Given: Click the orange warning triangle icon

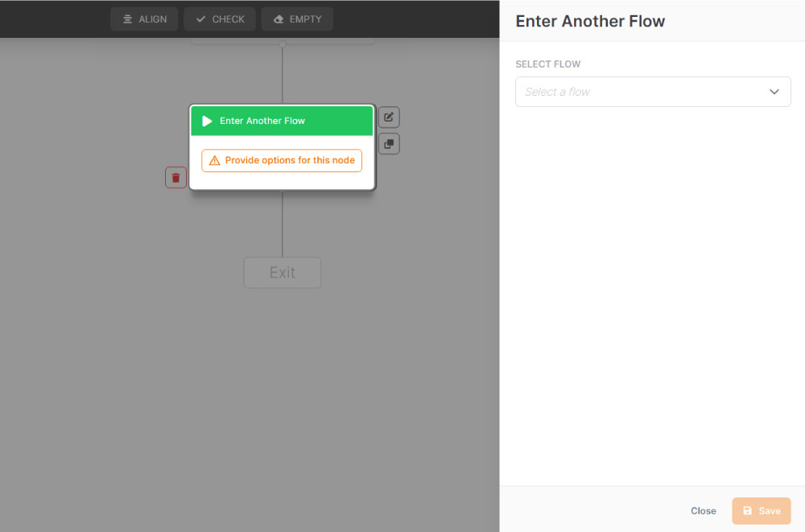Looking at the screenshot, I should coord(214,161).
